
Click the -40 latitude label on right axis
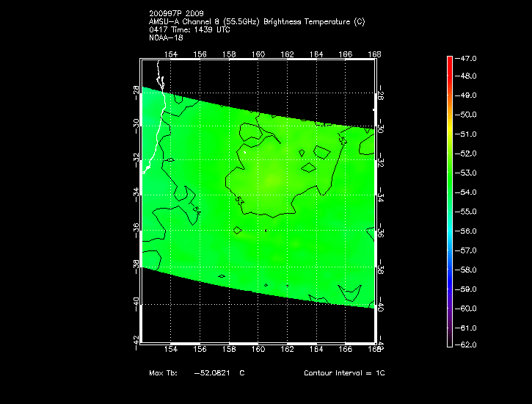point(380,304)
